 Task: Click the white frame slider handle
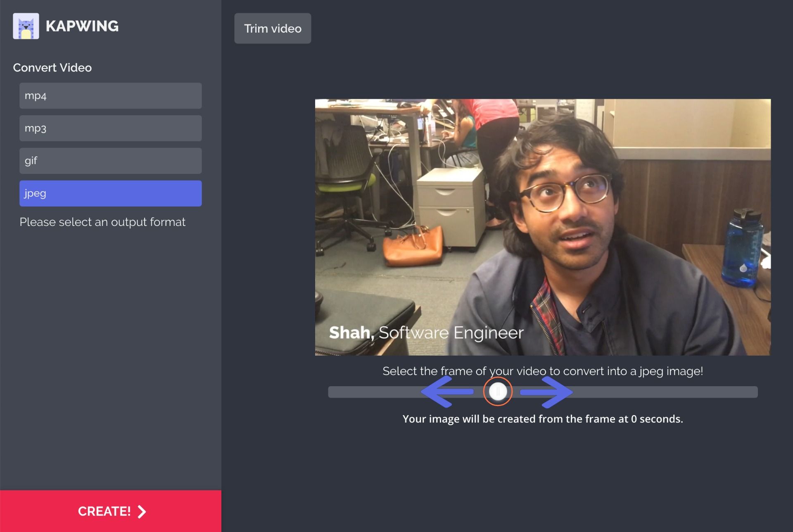pos(498,392)
